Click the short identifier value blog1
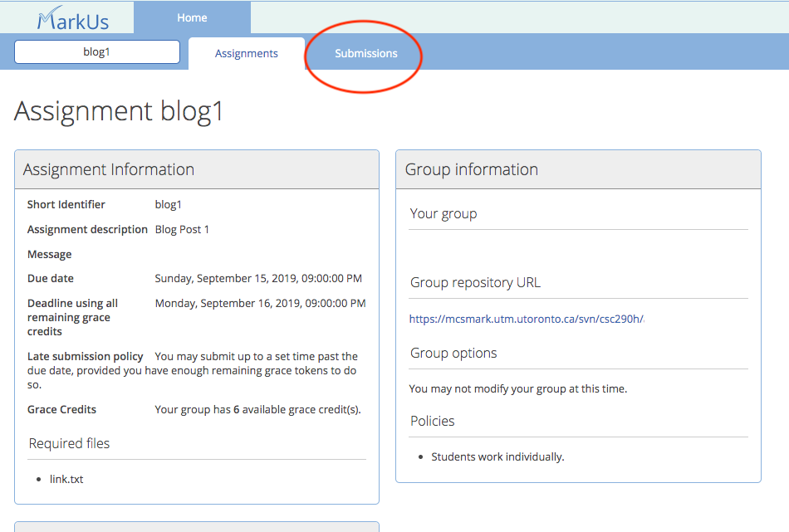Image resolution: width=789 pixels, height=532 pixels. 168,205
